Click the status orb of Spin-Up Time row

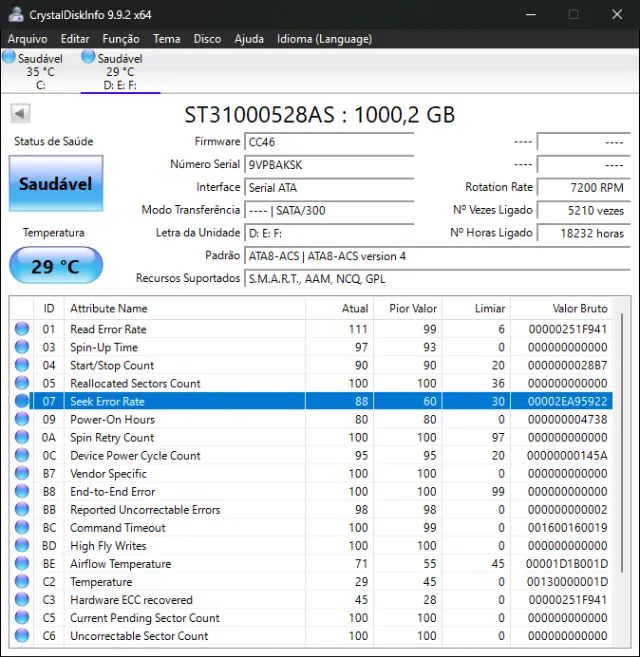22,347
